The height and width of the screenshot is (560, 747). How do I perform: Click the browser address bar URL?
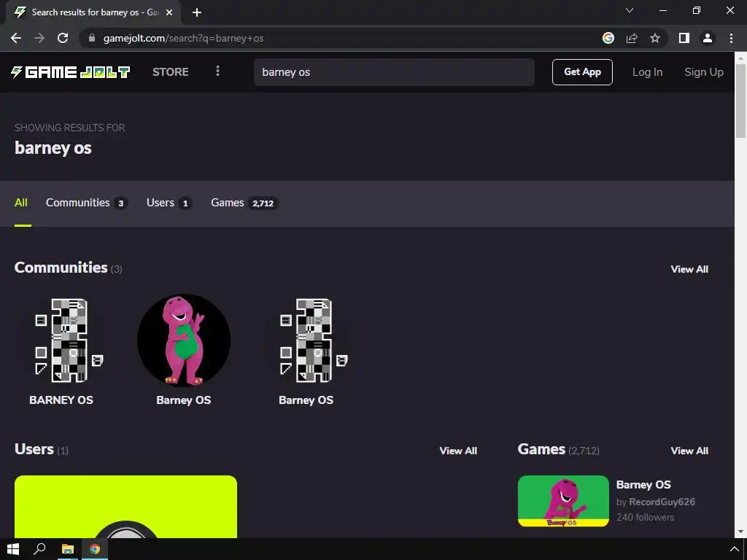183,38
